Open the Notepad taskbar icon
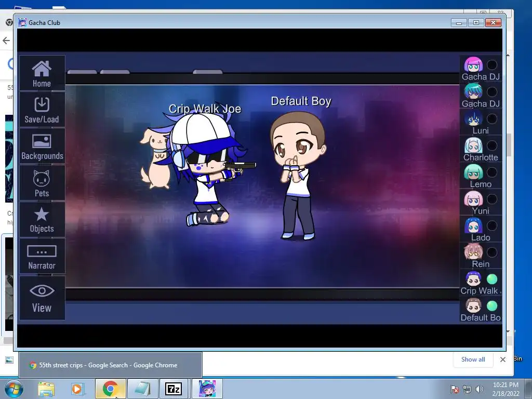Image resolution: width=532 pixels, height=399 pixels. pyautogui.click(x=143, y=389)
